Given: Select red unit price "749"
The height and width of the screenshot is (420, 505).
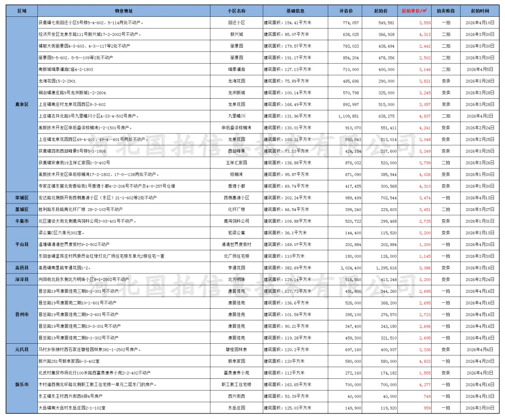Looking at the screenshot, I should (427, 396).
